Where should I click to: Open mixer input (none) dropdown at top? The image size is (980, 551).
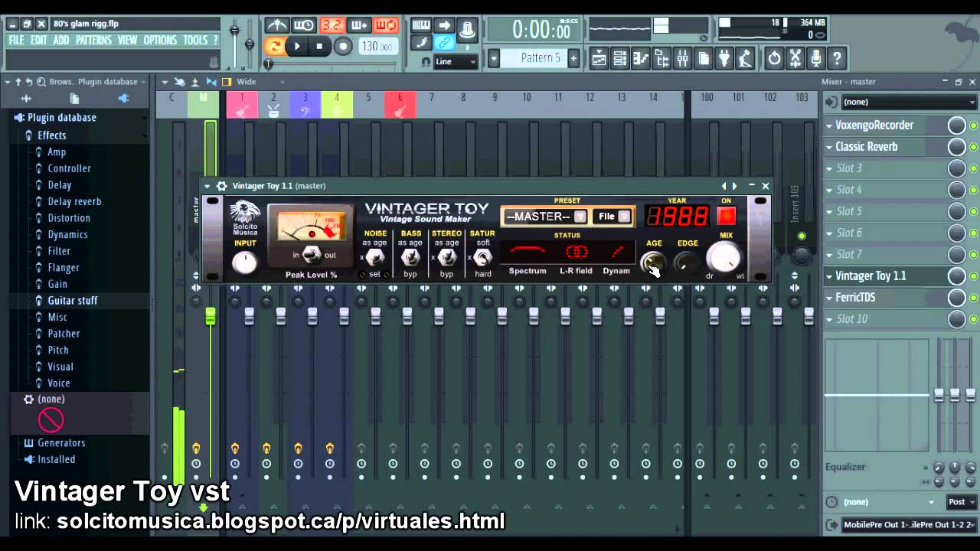[908, 102]
